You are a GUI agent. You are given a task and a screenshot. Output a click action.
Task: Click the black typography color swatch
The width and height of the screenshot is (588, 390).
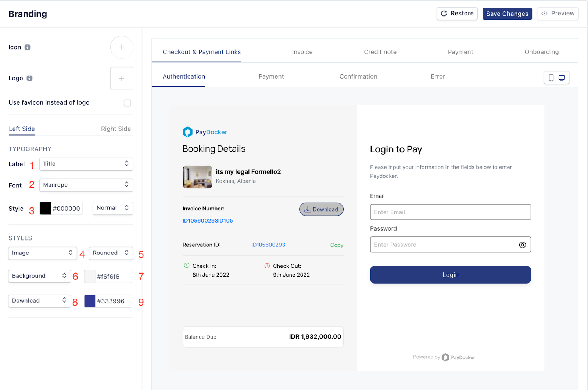(x=45, y=209)
